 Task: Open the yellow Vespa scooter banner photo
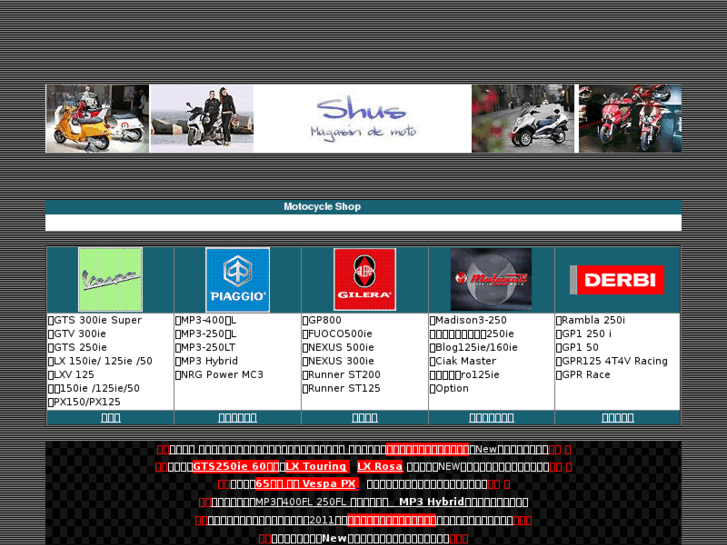pos(97,119)
